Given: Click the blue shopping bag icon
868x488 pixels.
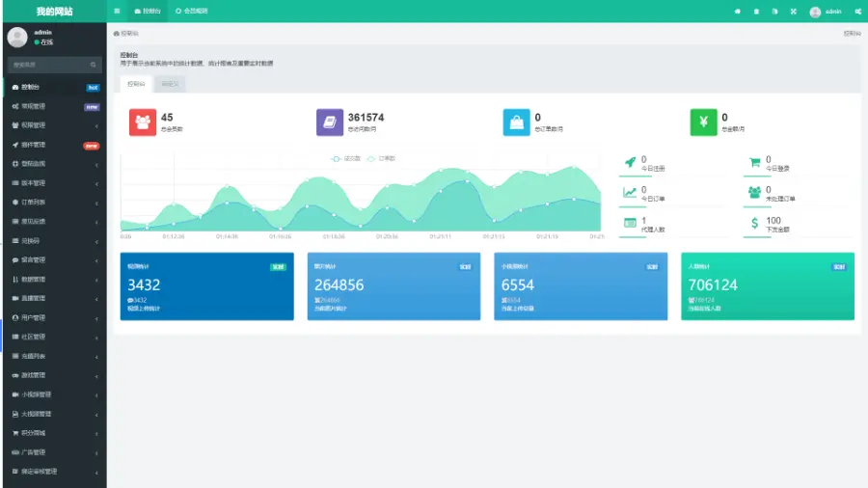Looking at the screenshot, I should [517, 122].
